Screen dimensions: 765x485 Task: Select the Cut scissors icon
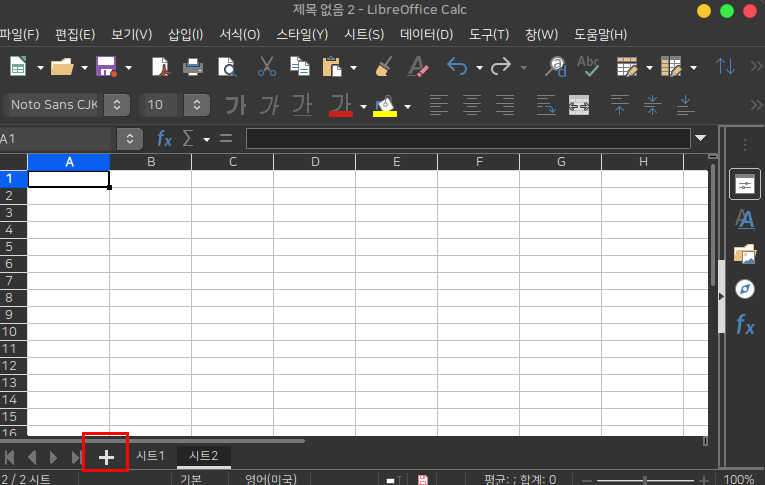point(266,67)
